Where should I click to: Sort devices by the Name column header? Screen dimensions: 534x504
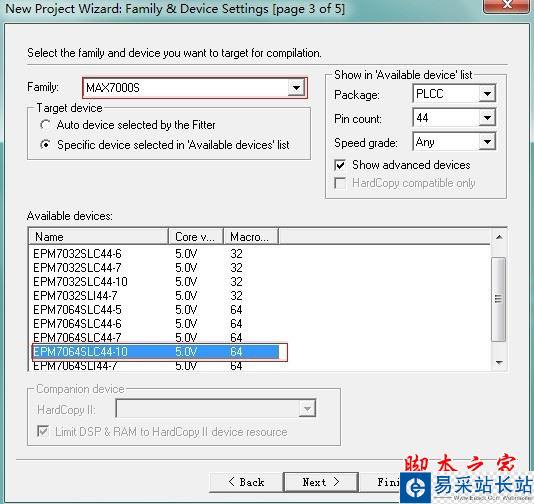tap(98, 237)
